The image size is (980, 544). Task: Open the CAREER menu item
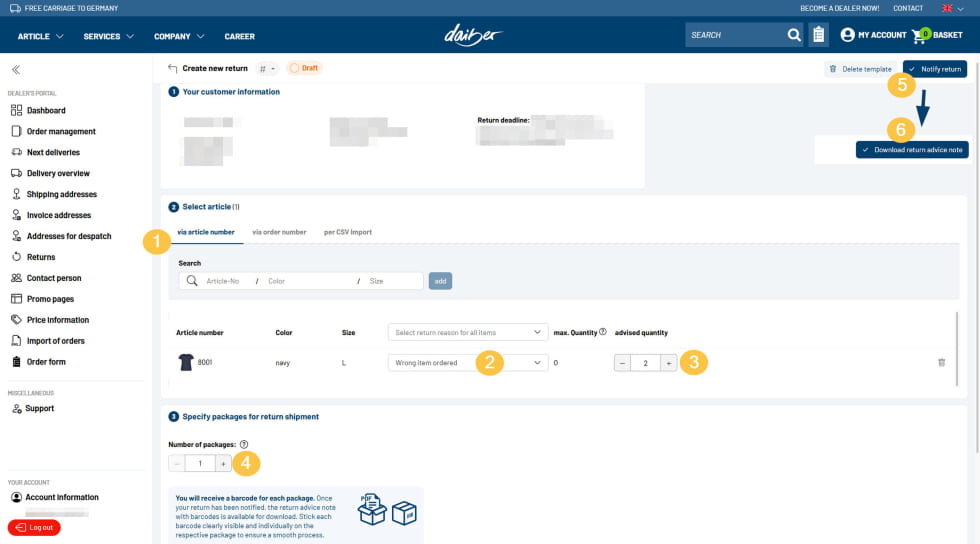click(239, 36)
